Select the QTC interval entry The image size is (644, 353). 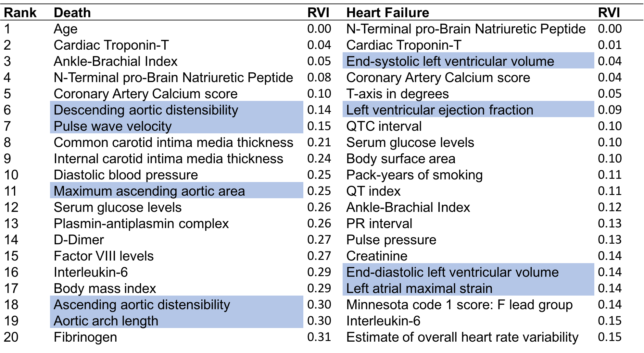pyautogui.click(x=384, y=126)
